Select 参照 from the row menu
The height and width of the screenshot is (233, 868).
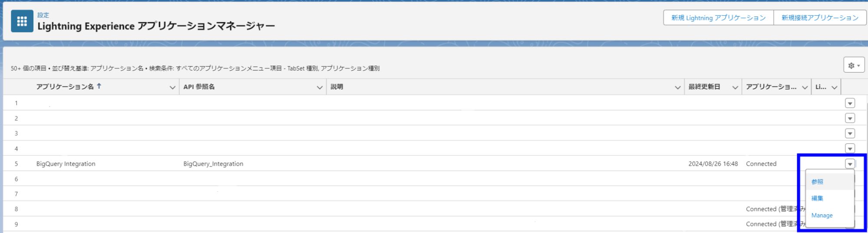(817, 182)
